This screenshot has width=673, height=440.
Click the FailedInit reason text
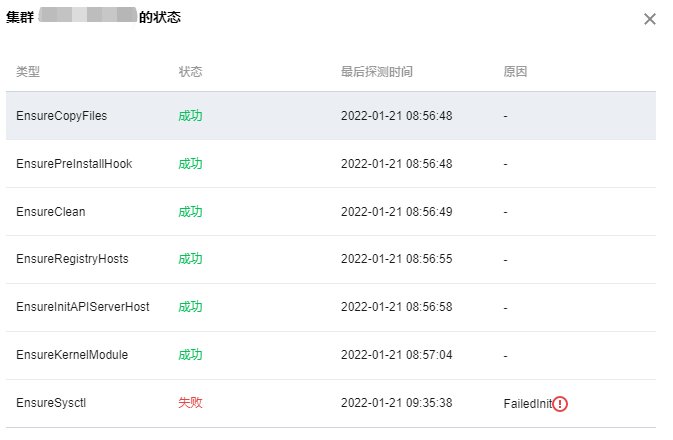point(527,404)
